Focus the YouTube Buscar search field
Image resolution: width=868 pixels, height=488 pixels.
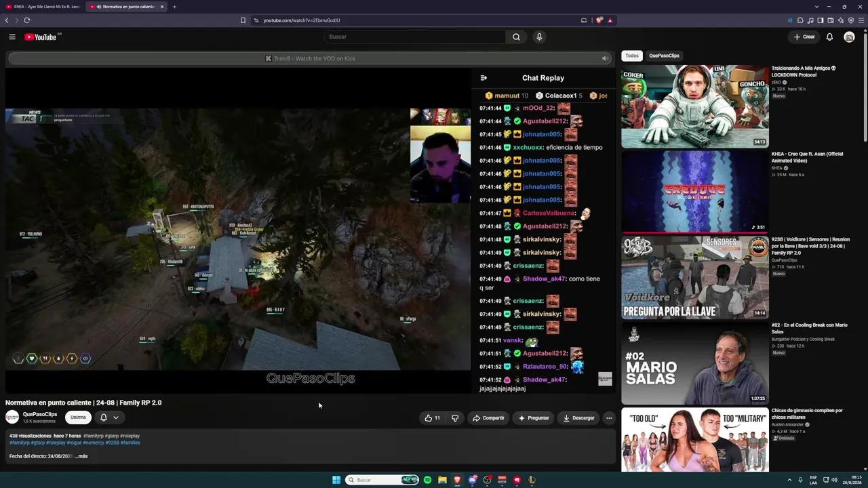[x=415, y=37]
